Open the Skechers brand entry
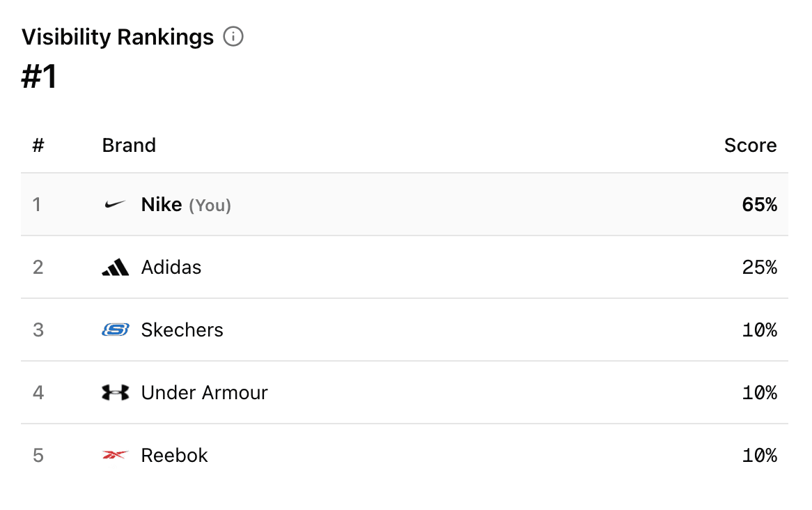The image size is (812, 510). click(x=182, y=330)
